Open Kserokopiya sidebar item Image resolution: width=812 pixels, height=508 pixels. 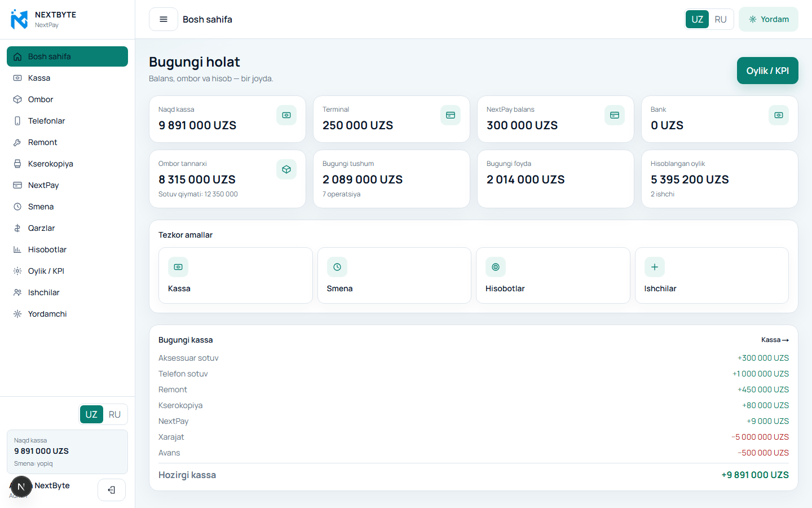coord(67,164)
